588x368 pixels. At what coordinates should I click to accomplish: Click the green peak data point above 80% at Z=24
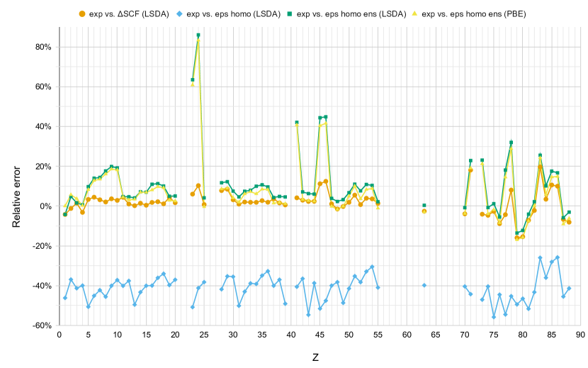coord(198,35)
